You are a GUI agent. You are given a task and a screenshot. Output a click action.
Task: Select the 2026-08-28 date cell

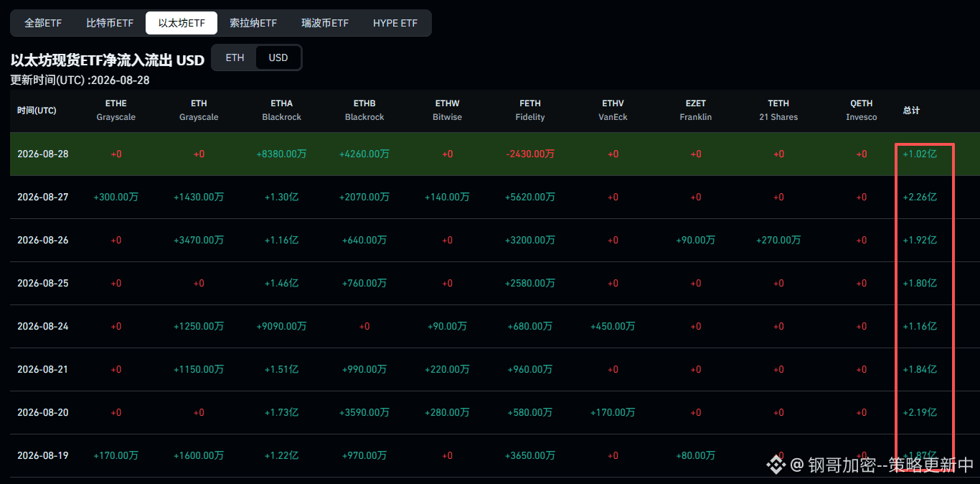click(43, 154)
